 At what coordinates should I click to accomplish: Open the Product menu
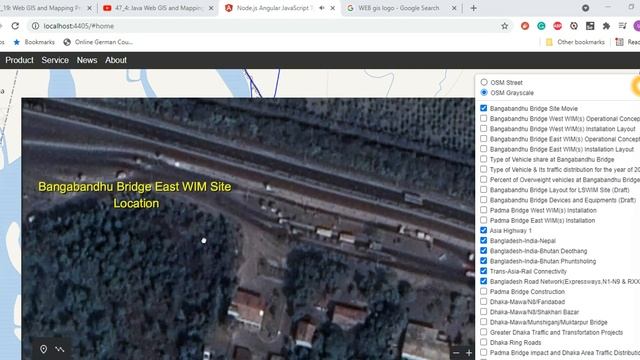(x=19, y=60)
